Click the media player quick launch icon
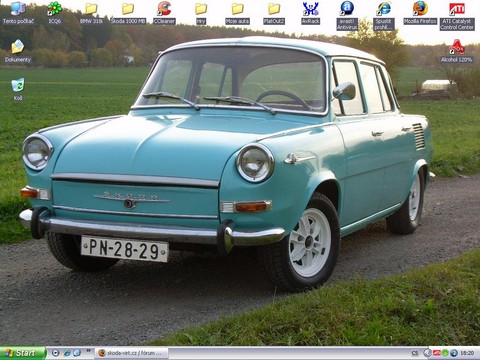The width and height of the screenshot is (480, 360). 56,353
